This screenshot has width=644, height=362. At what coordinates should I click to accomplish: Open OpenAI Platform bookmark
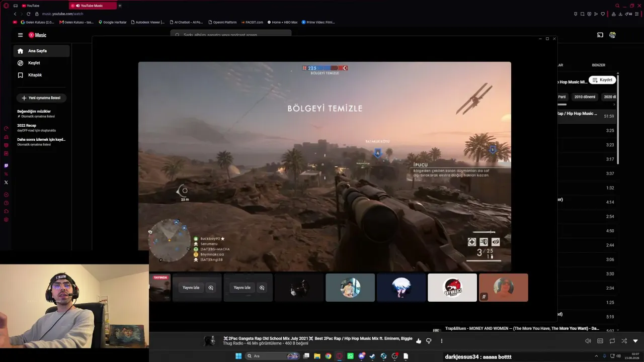pos(222,22)
